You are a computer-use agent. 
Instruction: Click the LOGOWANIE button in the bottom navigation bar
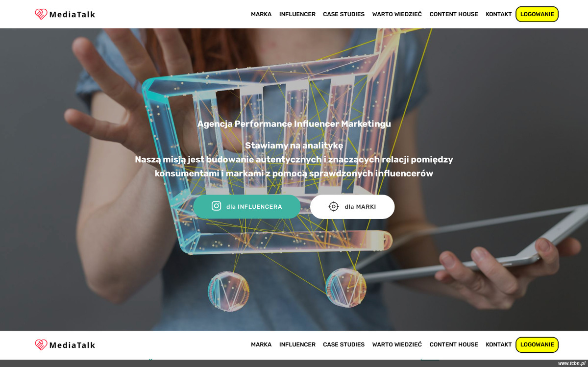coord(537,344)
